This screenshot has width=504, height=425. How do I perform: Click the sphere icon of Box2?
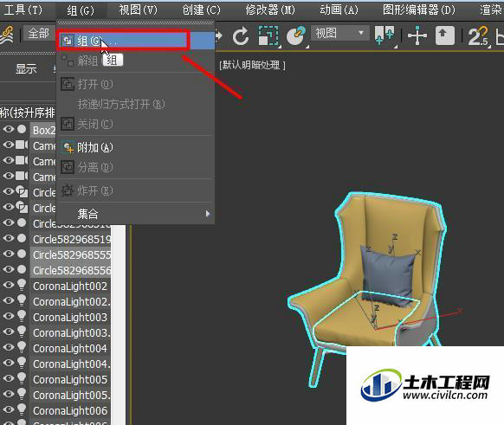click(22, 129)
